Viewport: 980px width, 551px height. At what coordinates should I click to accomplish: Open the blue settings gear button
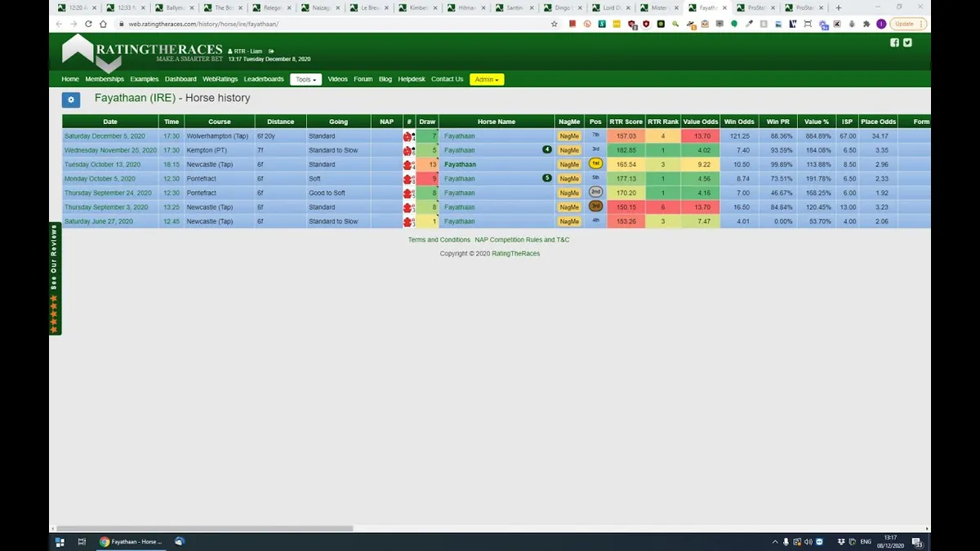click(71, 100)
